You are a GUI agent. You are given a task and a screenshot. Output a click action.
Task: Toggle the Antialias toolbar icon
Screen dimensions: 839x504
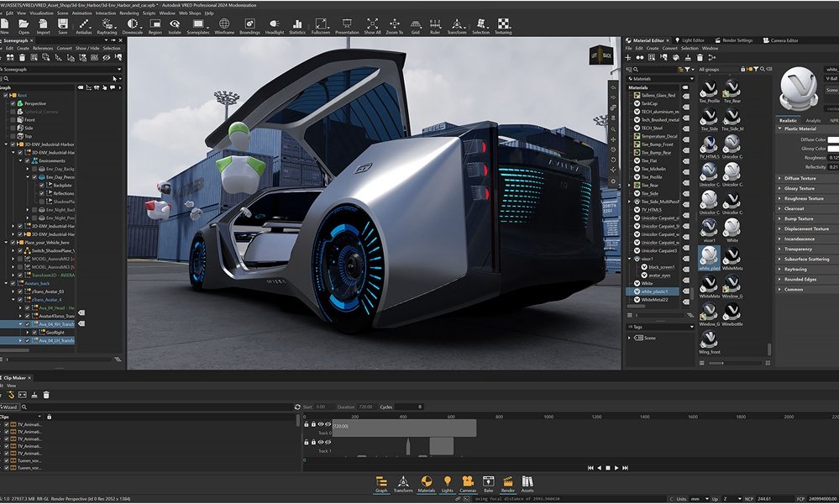[x=83, y=24]
